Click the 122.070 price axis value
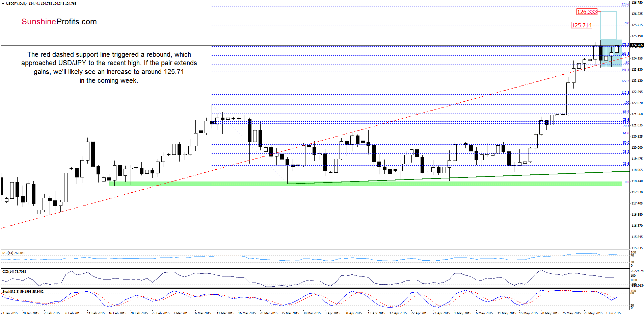 [637, 103]
